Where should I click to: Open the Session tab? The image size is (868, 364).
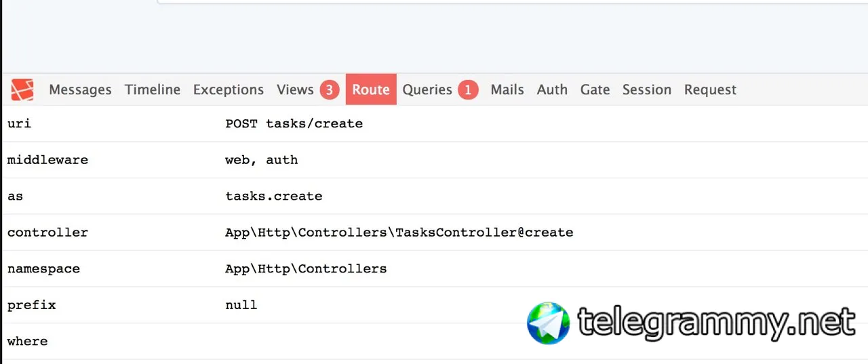[x=647, y=89]
